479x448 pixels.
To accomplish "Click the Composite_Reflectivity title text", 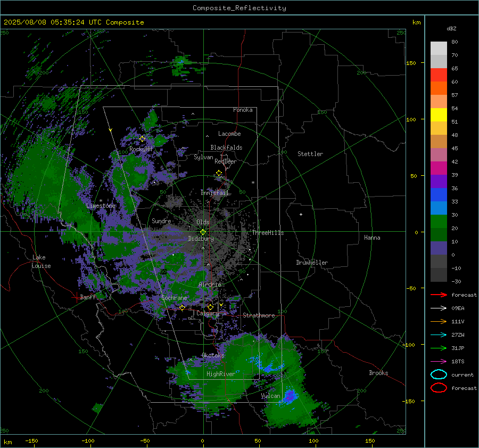I will pos(239,8).
